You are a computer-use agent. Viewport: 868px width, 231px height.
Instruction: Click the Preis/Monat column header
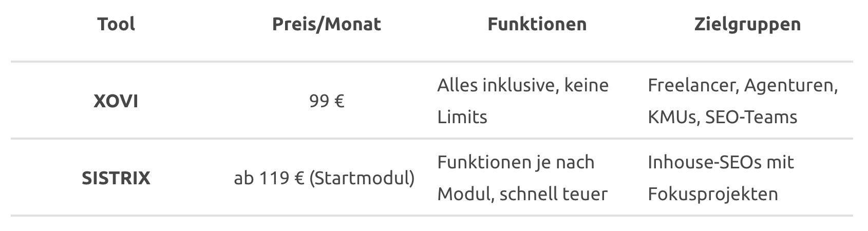(x=327, y=24)
